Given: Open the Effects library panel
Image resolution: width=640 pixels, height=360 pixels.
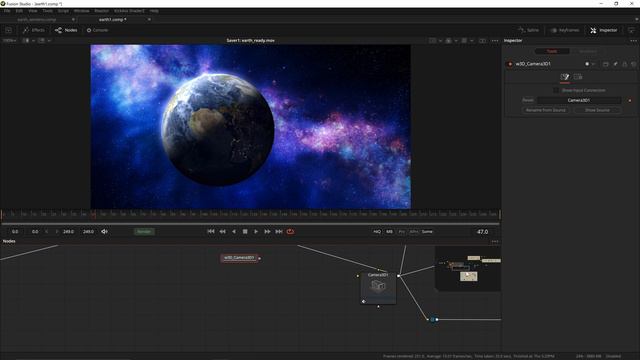Looking at the screenshot, I should [x=33, y=30].
